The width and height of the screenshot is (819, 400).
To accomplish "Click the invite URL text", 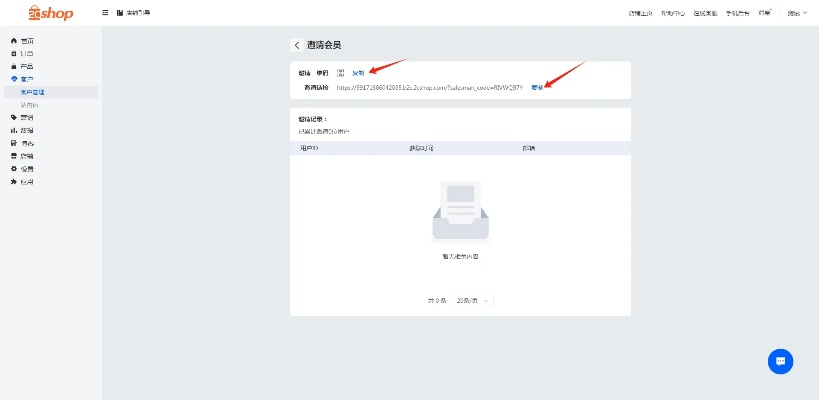I will pyautogui.click(x=429, y=87).
